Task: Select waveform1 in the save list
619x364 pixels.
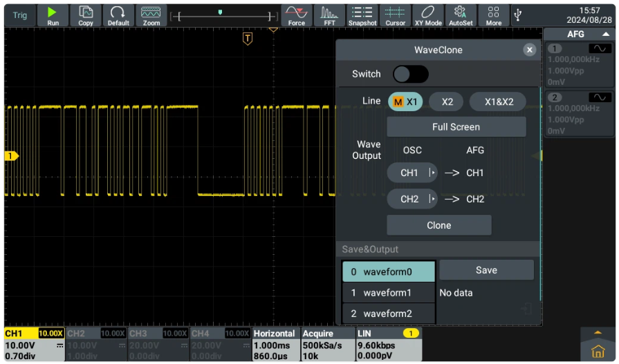Action: click(x=388, y=293)
